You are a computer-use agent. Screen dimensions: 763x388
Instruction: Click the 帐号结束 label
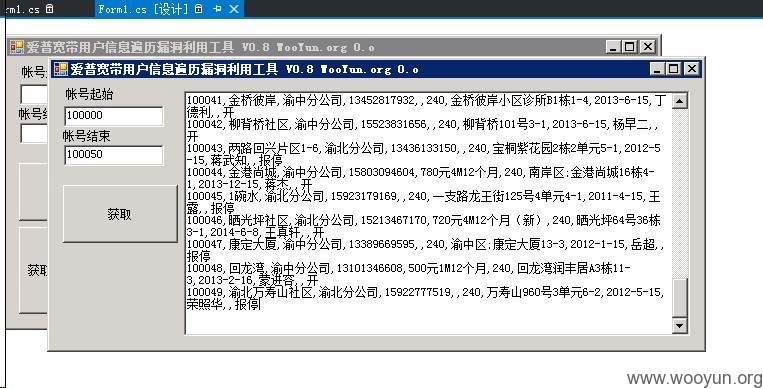pyautogui.click(x=87, y=136)
